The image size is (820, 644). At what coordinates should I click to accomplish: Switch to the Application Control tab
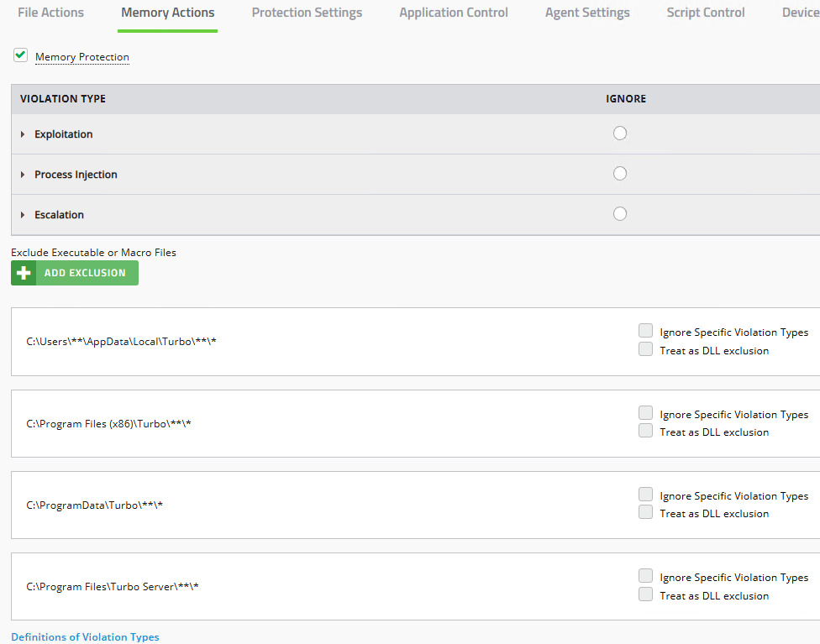click(453, 12)
